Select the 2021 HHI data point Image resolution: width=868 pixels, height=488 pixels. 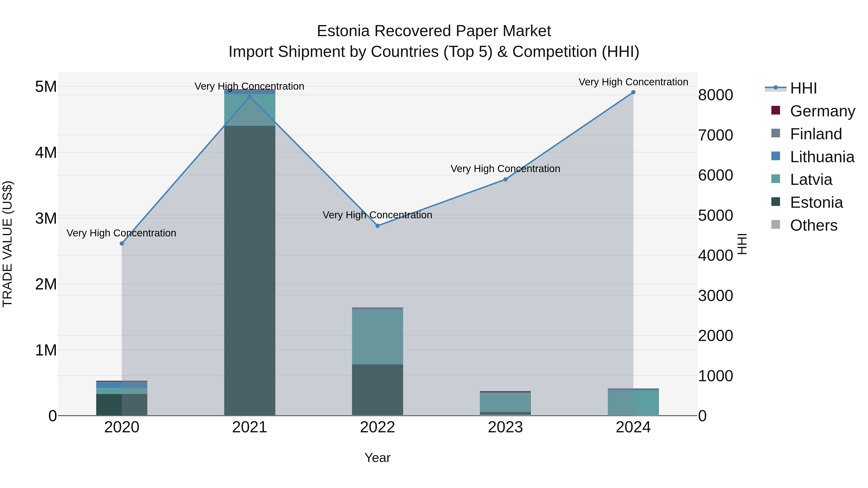tap(250, 97)
